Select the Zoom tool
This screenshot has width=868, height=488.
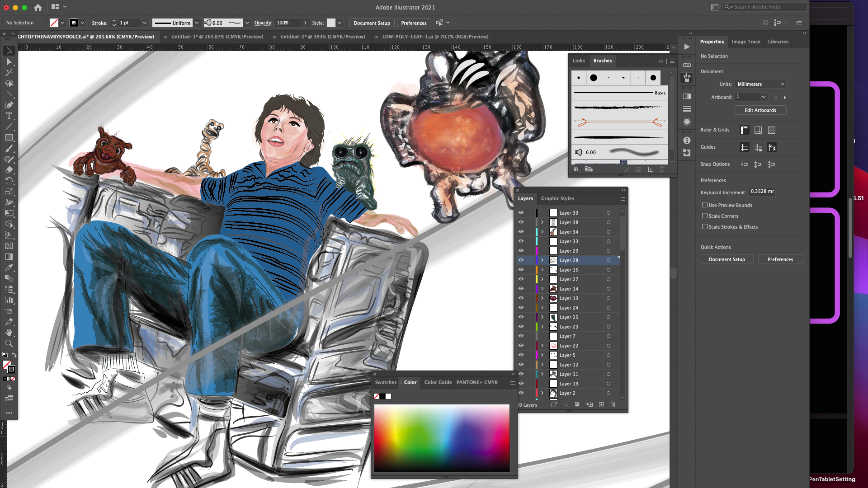(9, 343)
